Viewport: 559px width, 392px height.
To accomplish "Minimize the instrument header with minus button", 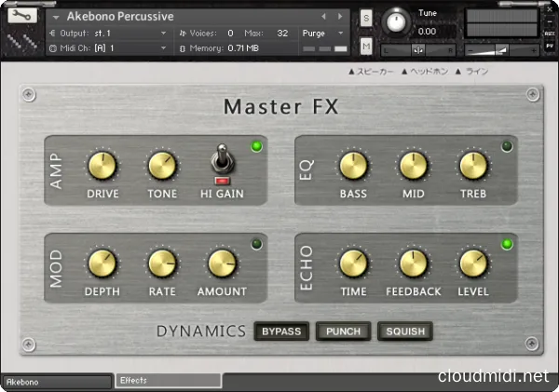I will tap(550, 21).
